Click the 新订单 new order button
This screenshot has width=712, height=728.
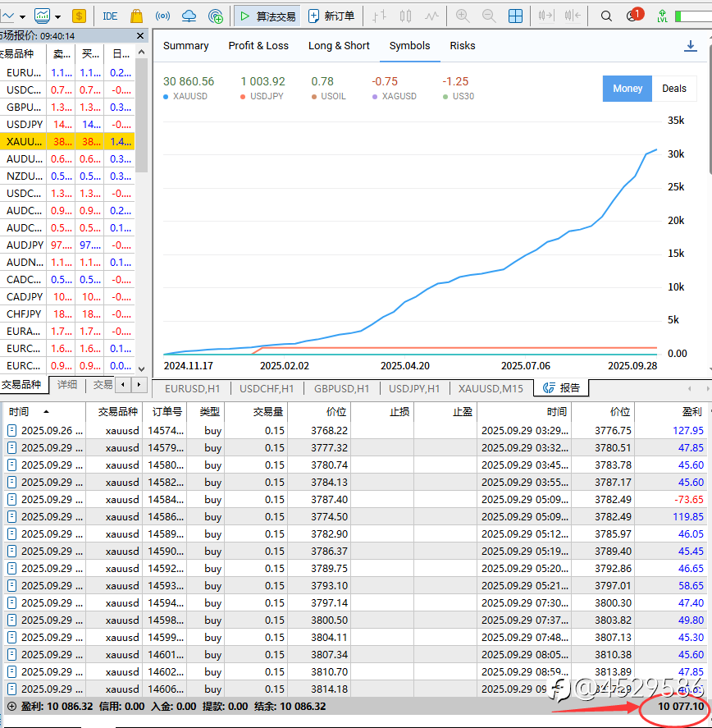331,16
